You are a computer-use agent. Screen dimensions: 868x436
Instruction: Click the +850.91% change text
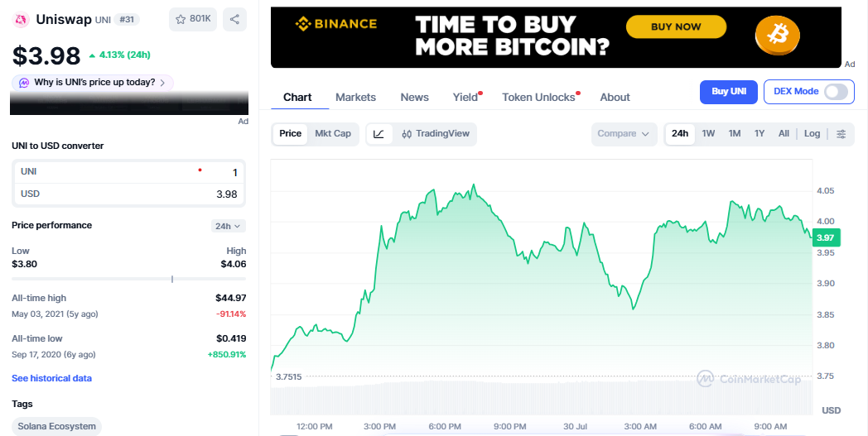click(x=227, y=355)
